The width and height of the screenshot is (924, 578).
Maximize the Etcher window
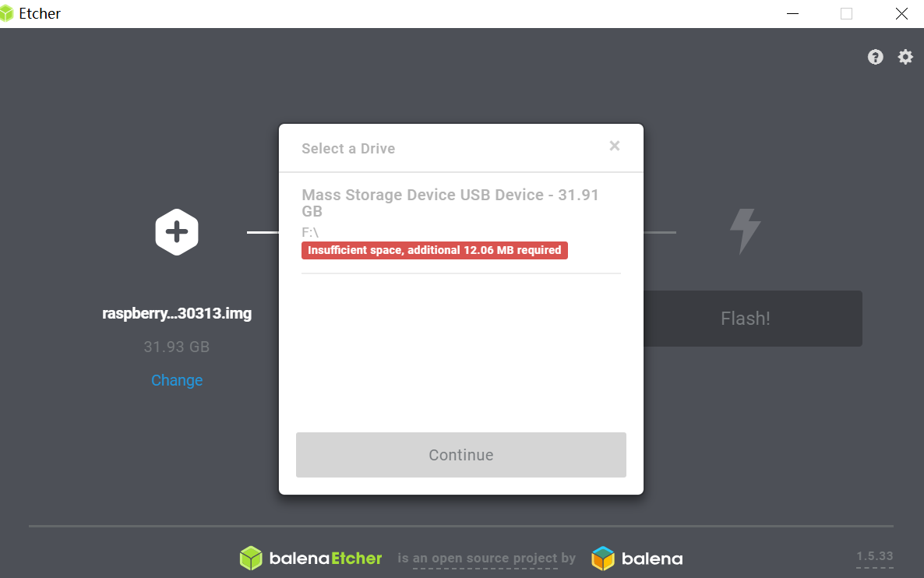tap(846, 13)
